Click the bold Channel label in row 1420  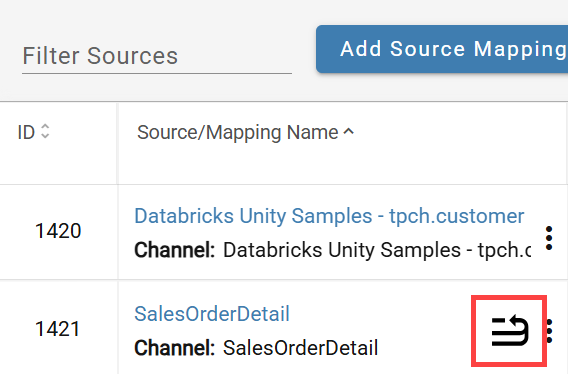pos(175,250)
